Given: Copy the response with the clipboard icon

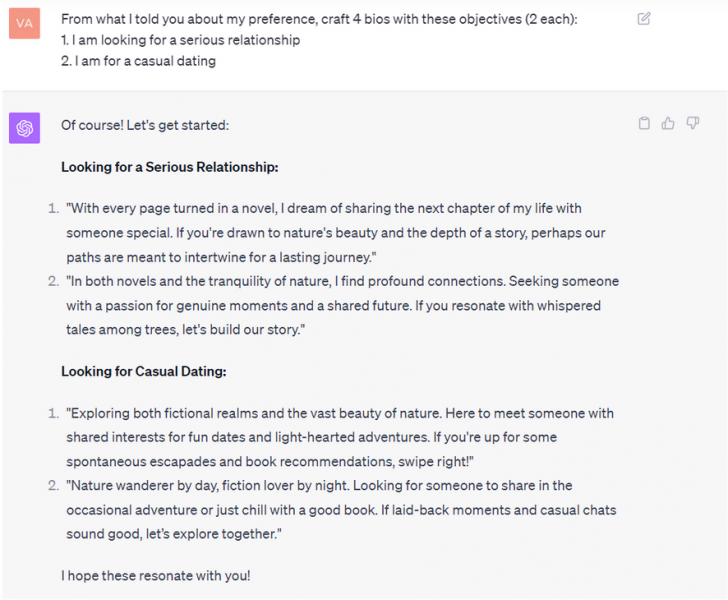Looking at the screenshot, I should [644, 124].
